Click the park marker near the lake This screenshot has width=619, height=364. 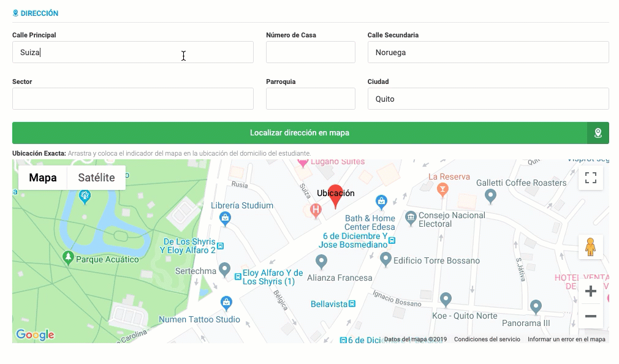[x=85, y=197]
